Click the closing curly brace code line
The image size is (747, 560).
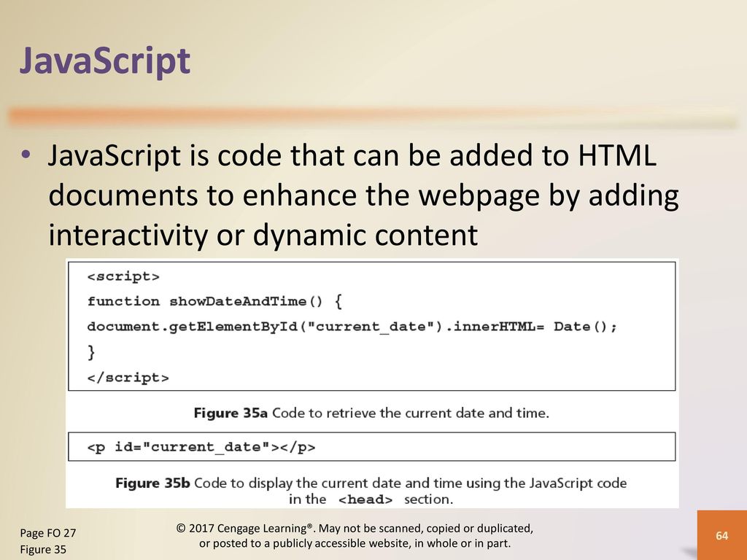(x=91, y=352)
